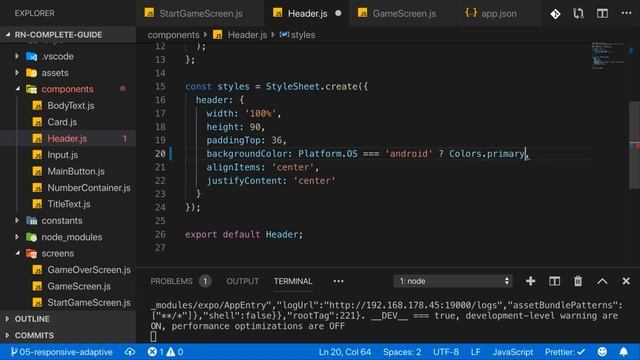Maximize the panel with up chevron
Viewport: 640px width, 360px height.
coord(602,281)
